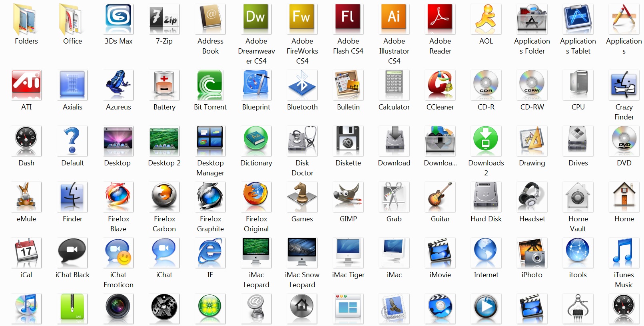Click the CPU tower icon
Screen dimensions: 644x326
(578, 85)
